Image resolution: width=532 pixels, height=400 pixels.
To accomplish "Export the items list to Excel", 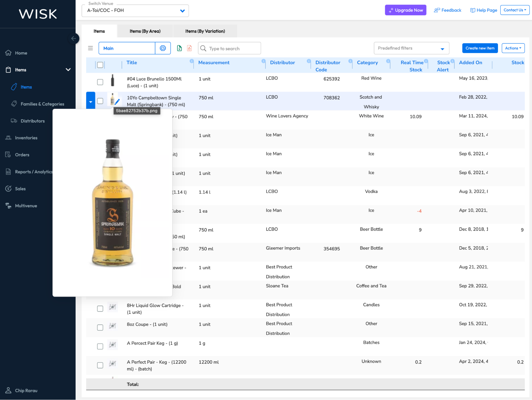I will tap(179, 48).
